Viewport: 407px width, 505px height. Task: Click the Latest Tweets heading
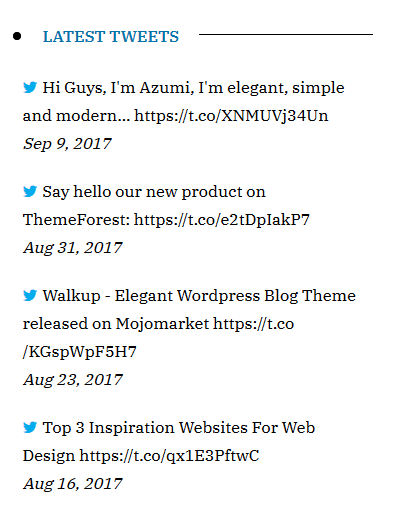(111, 36)
